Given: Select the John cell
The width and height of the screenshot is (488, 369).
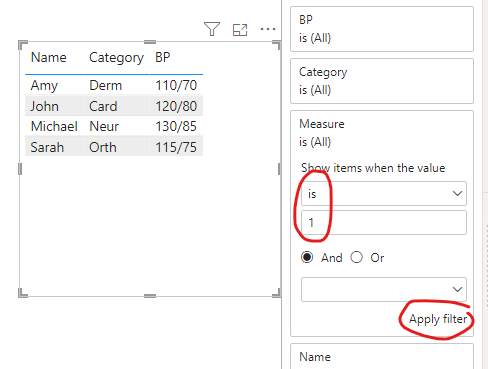Looking at the screenshot, I should click(x=44, y=106).
